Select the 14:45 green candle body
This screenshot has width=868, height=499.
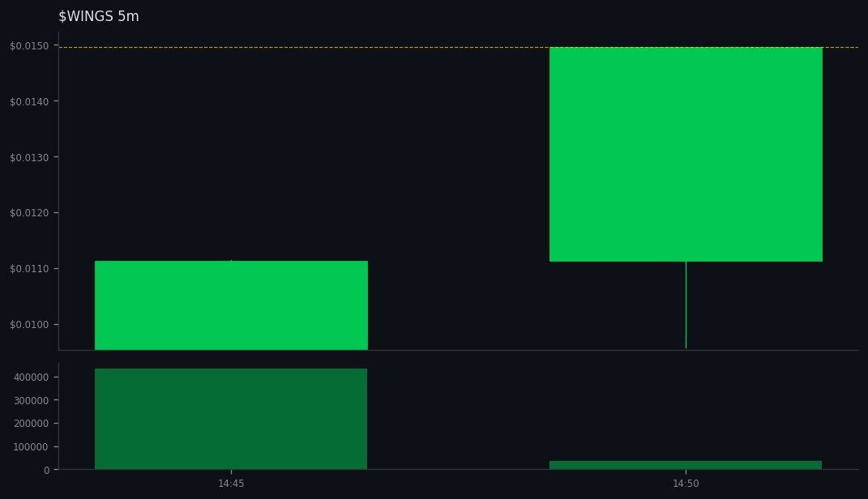click(x=231, y=304)
